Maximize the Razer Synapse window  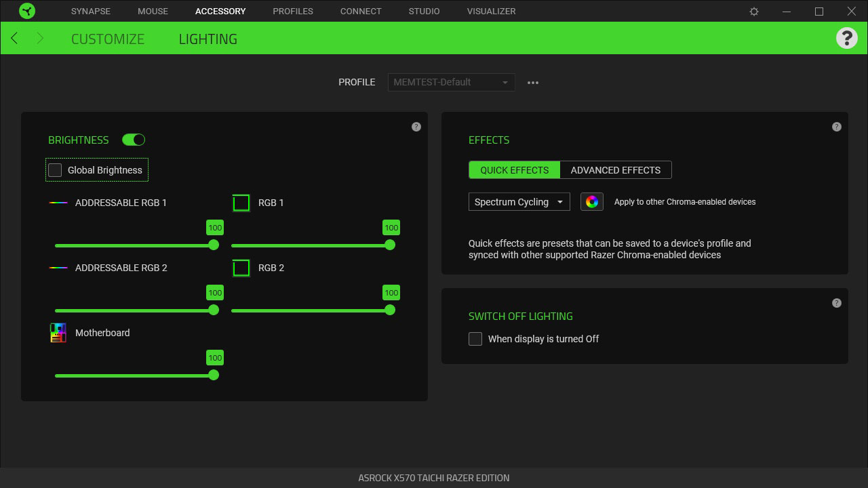coord(819,12)
